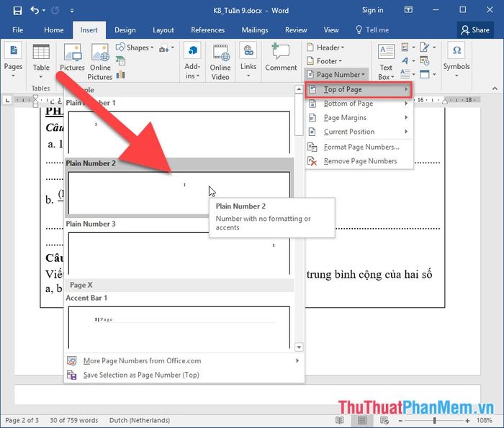
Task: Click the zoom slider handle
Action: [435, 420]
